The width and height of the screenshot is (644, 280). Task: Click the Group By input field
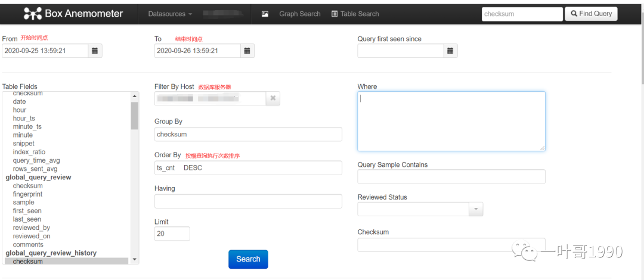click(248, 134)
